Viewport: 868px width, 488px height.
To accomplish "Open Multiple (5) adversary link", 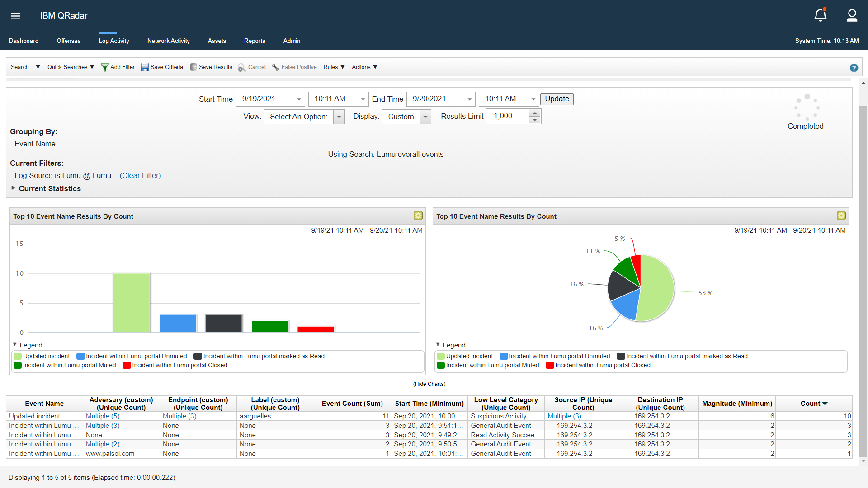I will (103, 416).
